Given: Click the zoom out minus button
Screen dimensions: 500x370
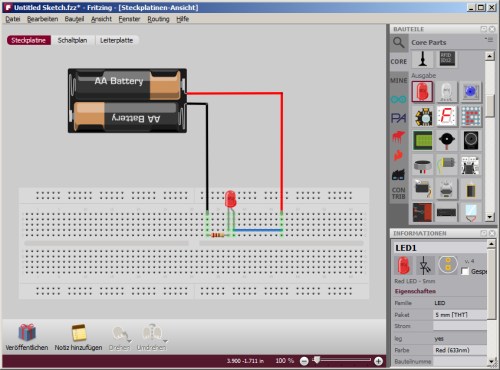Looking at the screenshot, I should click(x=304, y=361).
